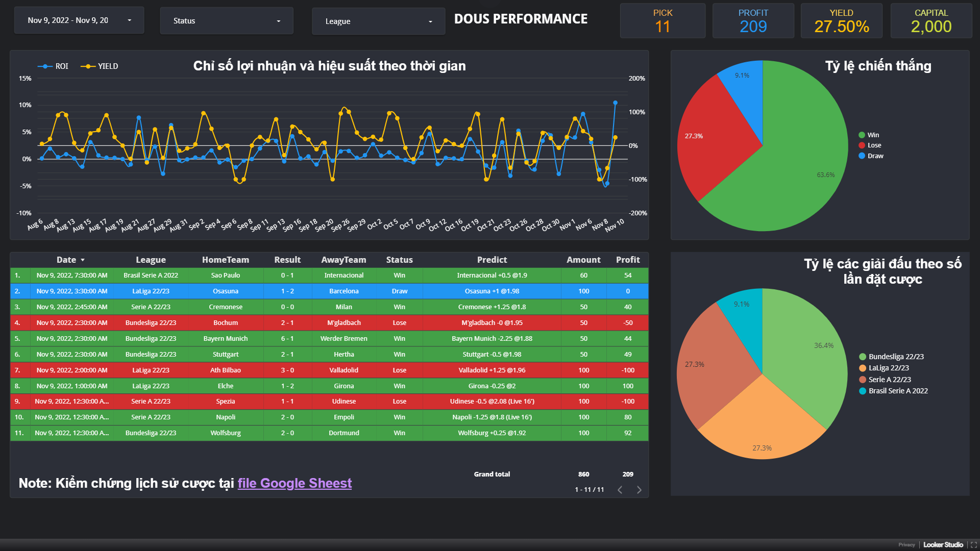
Task: Toggle the Bundesliga 22/23 legend entry
Action: [x=896, y=357]
